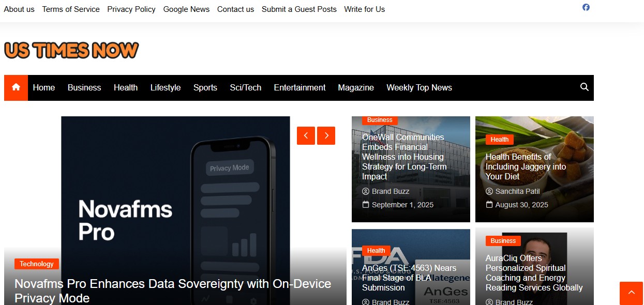644x305 pixels.
Task: Advance slider with right arrow button
Action: coord(326,136)
